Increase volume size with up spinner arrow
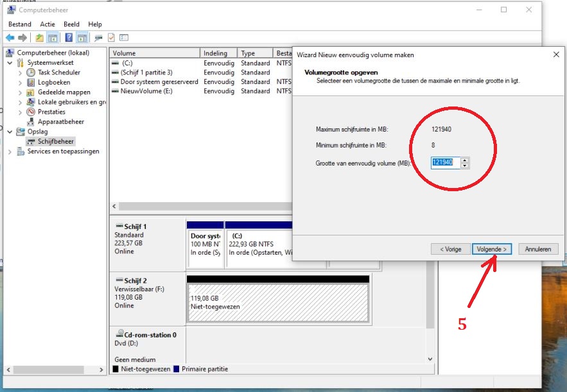 pyautogui.click(x=465, y=160)
